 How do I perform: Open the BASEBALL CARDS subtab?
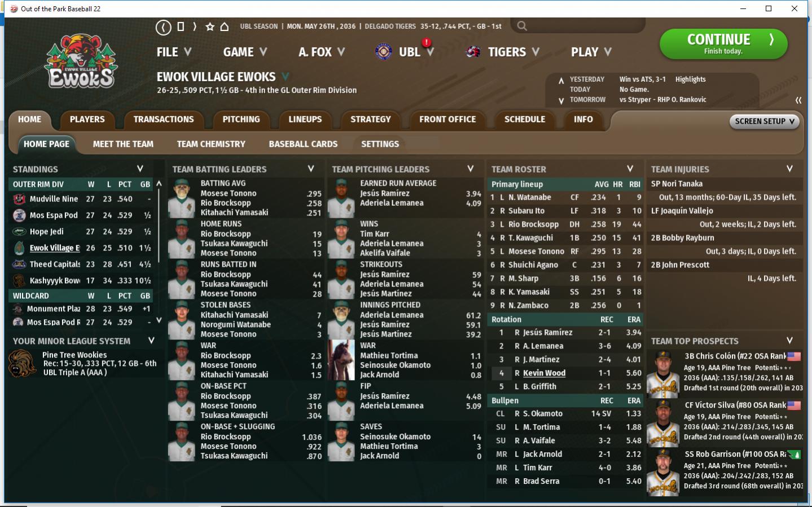(303, 144)
